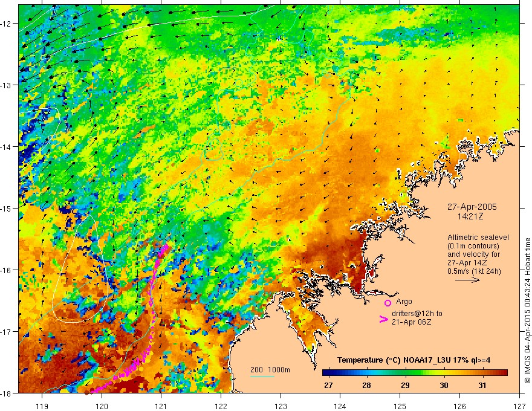Click the 'and velocity for' text

473,254
